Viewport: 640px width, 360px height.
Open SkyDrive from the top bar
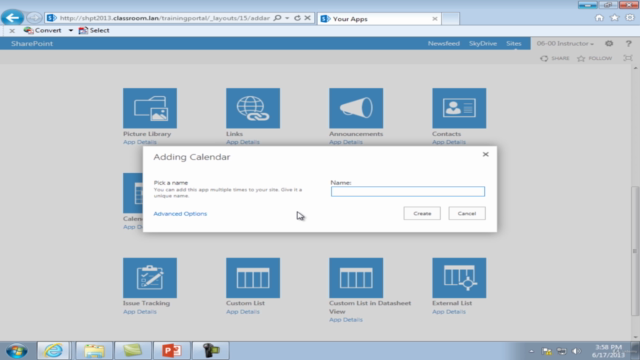(483, 43)
